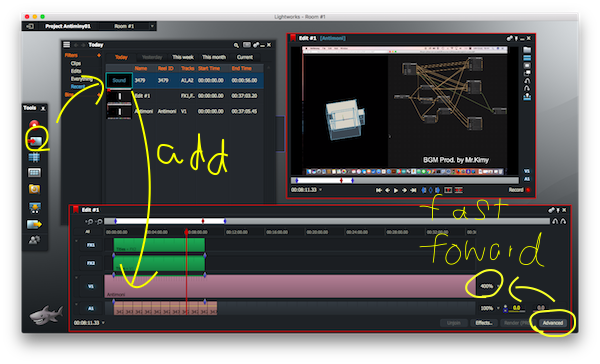Click the Redo arrow in timeline panel

(563, 221)
